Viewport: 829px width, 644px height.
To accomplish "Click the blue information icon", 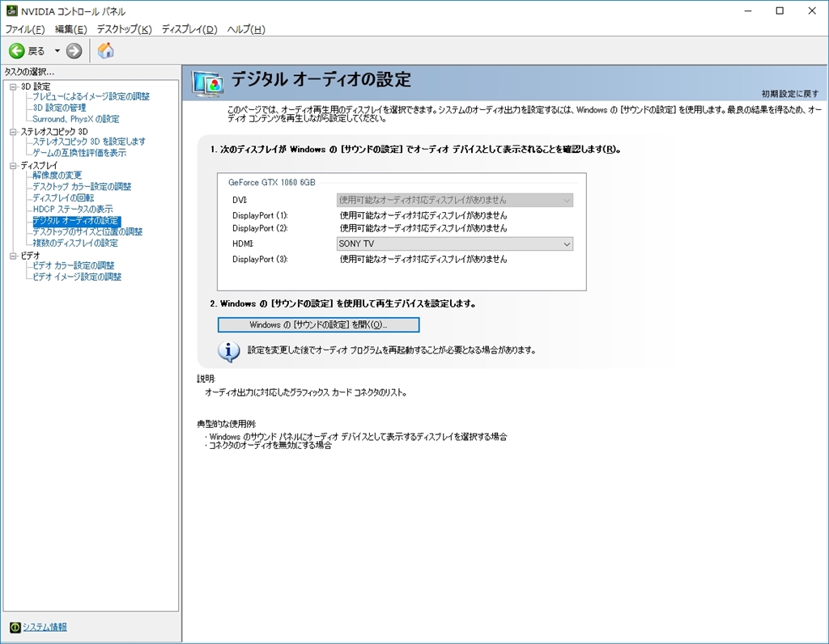I will [x=229, y=351].
